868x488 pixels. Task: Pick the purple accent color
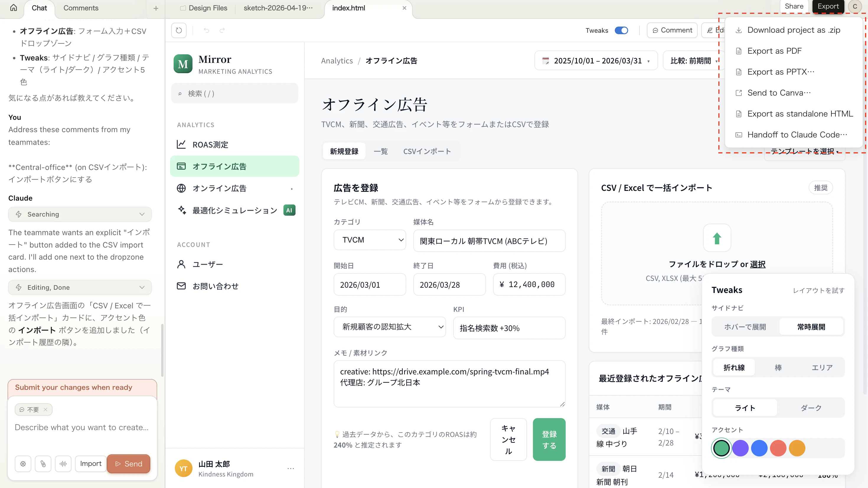click(740, 448)
